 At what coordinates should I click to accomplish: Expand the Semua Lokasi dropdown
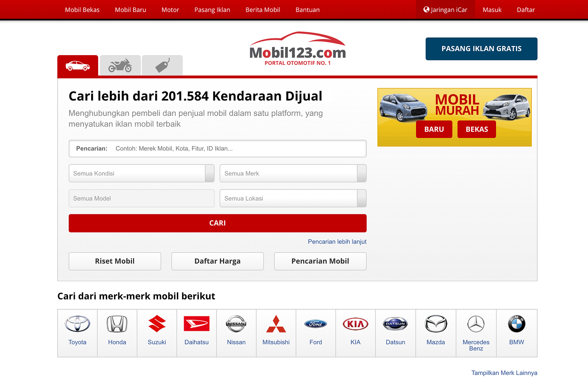click(x=293, y=198)
